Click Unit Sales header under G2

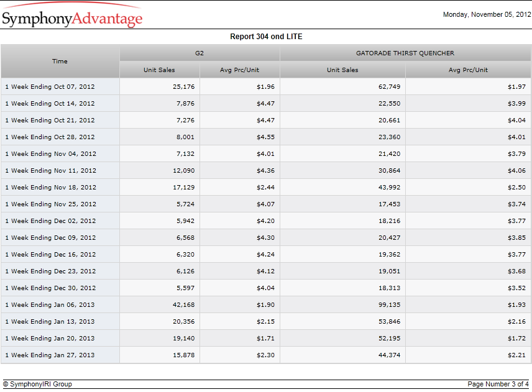coord(160,70)
